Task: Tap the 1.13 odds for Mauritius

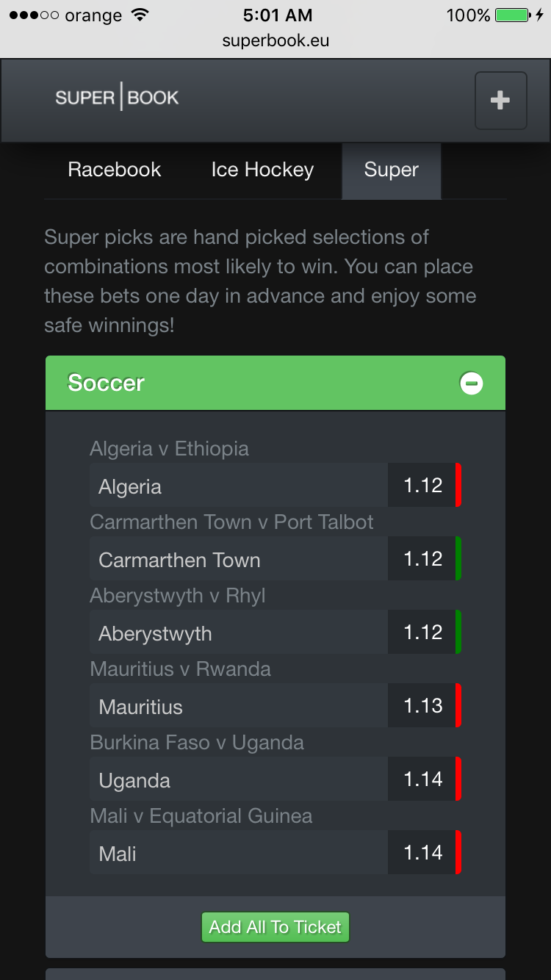Action: [423, 706]
